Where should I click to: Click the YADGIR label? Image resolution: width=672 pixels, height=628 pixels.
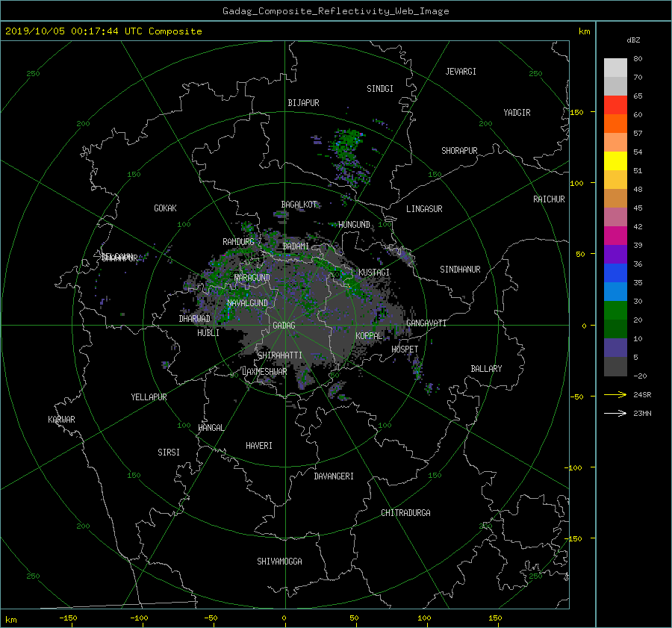tap(517, 113)
